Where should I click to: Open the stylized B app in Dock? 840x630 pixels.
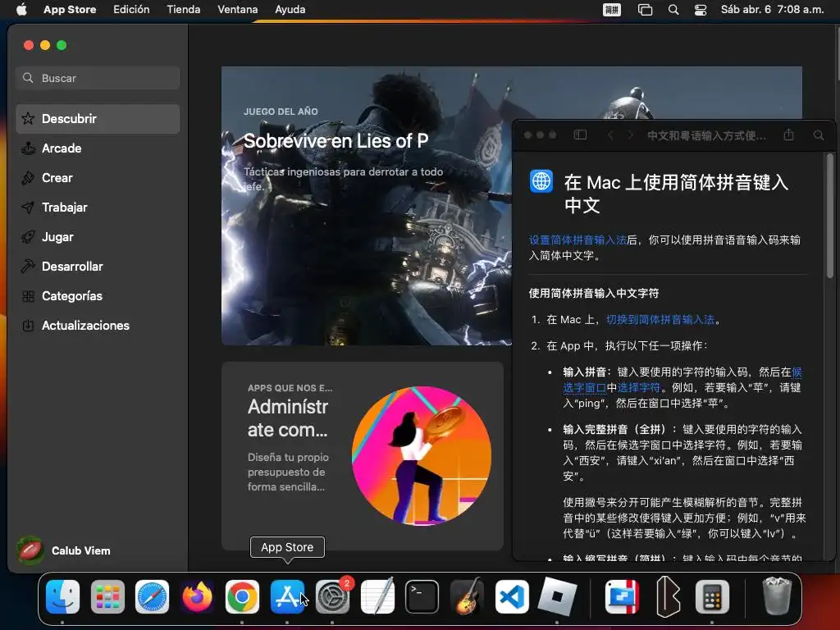pos(668,596)
